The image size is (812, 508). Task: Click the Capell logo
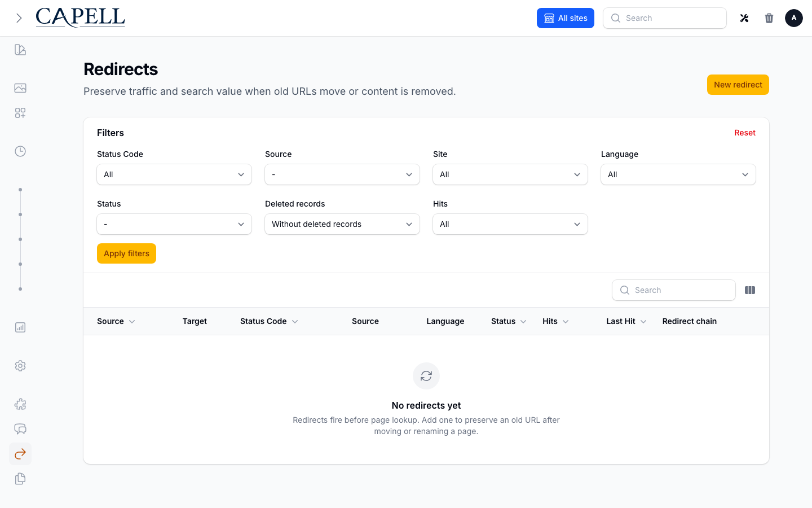[81, 17]
